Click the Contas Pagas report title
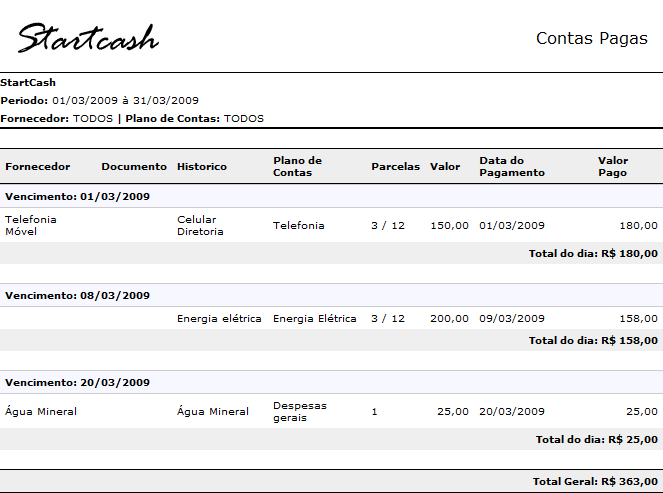Viewport: 663px width, 493px height. (x=592, y=39)
